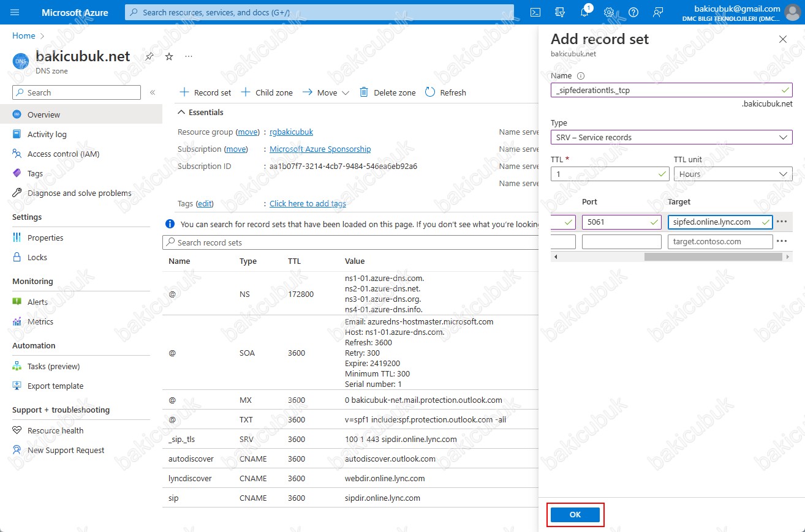Screen dimensions: 805x532
Task: Select Activity log in left menu
Action: tap(47, 134)
